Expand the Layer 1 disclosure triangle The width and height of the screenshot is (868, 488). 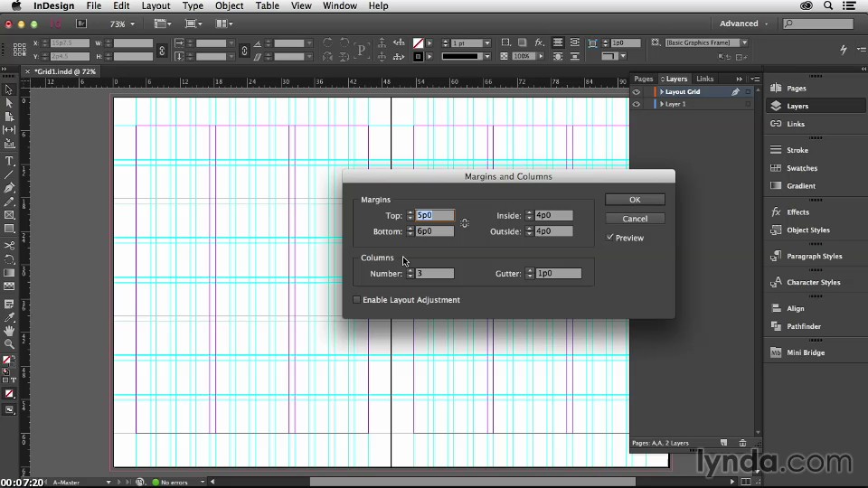click(661, 104)
